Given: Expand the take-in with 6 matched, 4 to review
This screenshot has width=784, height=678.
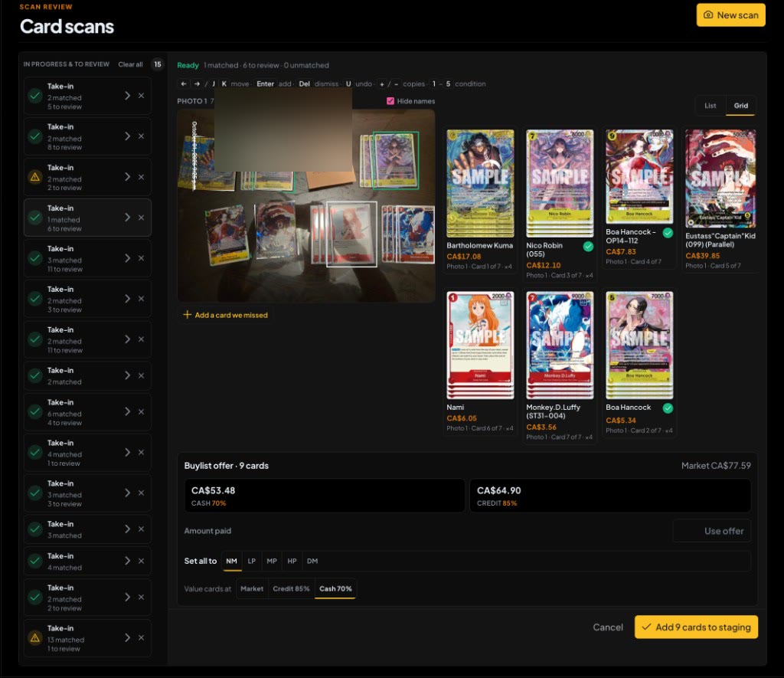Looking at the screenshot, I should pos(128,412).
